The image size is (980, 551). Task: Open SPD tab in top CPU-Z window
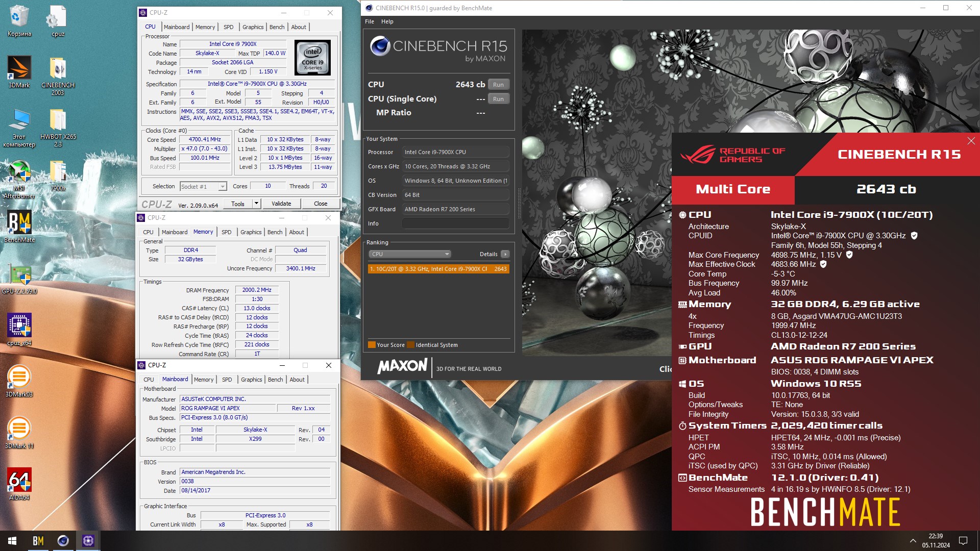[x=229, y=27]
